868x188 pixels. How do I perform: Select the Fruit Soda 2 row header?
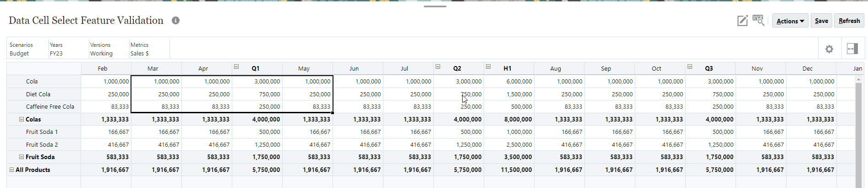[44, 144]
